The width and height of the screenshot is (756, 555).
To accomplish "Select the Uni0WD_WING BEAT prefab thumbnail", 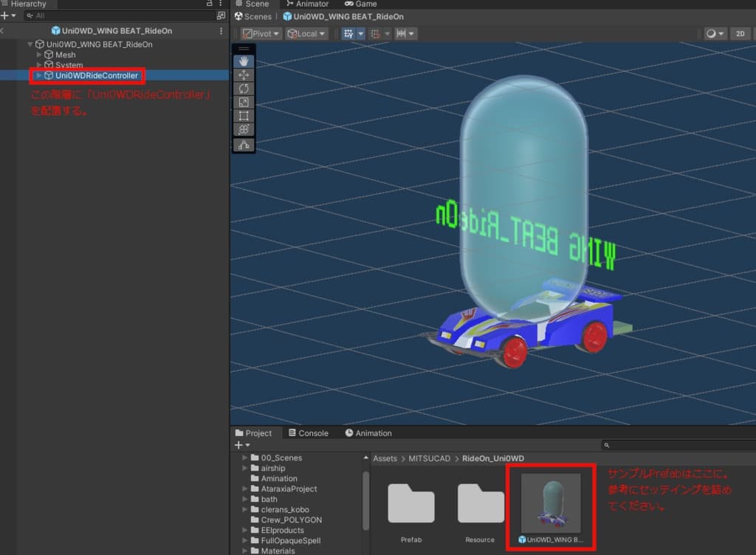I will (x=551, y=503).
